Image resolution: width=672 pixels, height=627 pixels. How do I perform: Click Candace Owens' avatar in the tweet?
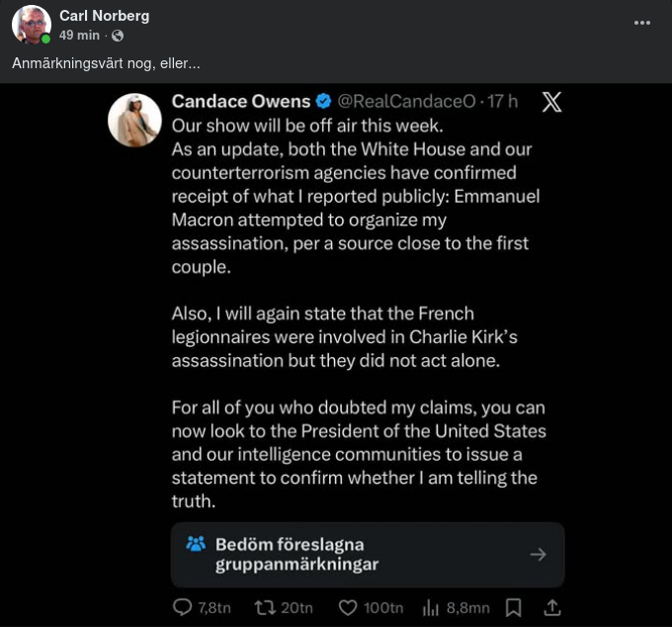[x=134, y=121]
